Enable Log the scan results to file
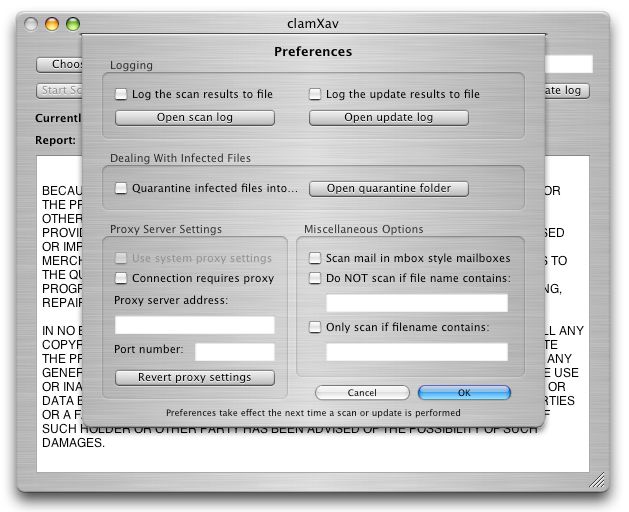This screenshot has width=629, height=512. (122, 95)
